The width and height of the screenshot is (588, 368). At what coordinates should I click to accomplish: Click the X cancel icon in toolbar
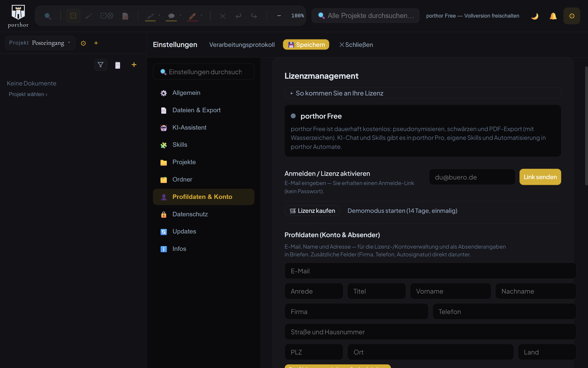223,16
